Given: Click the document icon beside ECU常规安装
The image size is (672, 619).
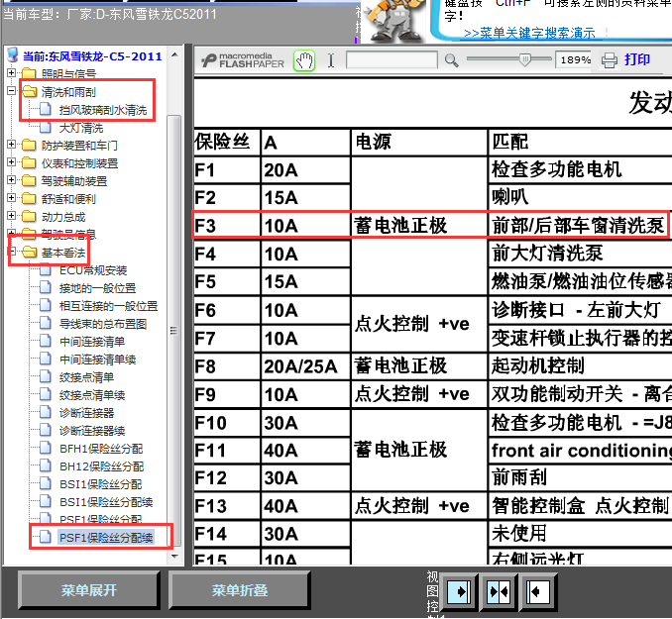Looking at the screenshot, I should (45, 270).
